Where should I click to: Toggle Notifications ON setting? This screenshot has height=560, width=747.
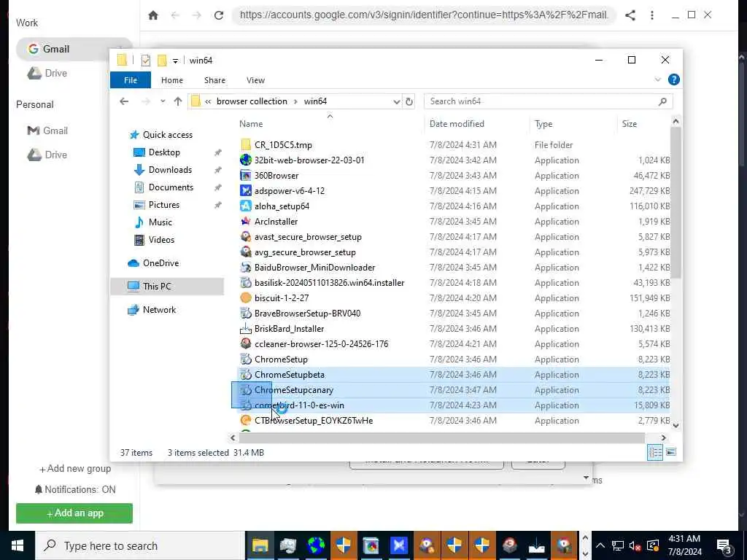[x=75, y=489]
